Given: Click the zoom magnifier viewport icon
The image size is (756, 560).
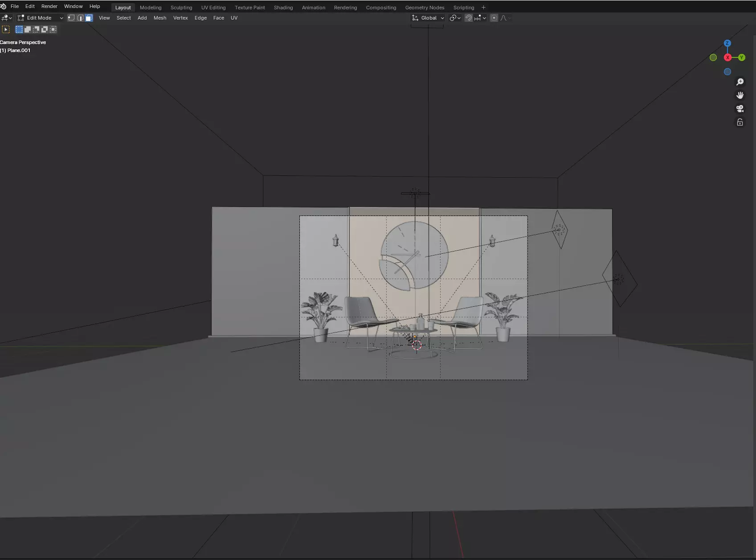Looking at the screenshot, I should (740, 82).
